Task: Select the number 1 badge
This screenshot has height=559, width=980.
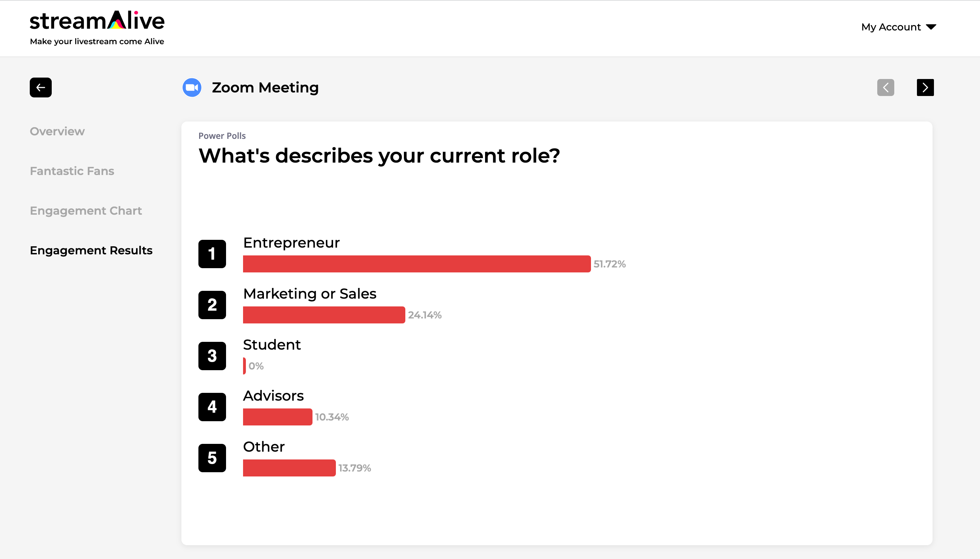Action: pos(212,254)
